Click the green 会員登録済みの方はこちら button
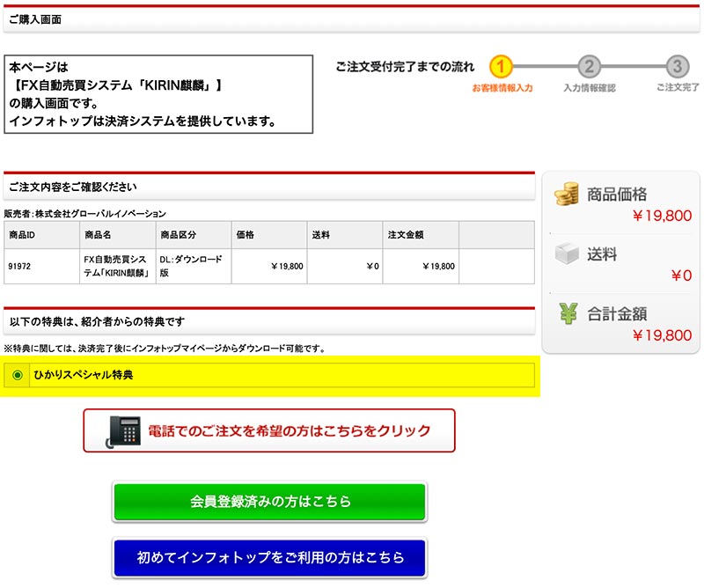 point(269,501)
